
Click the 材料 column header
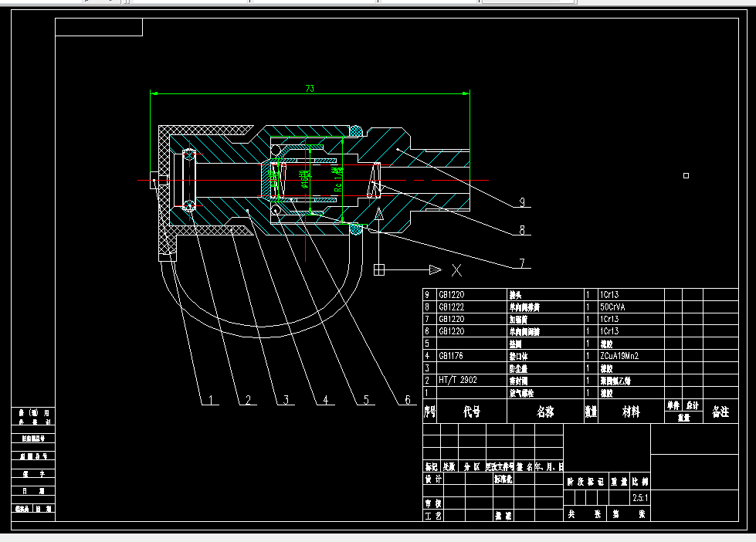[631, 412]
